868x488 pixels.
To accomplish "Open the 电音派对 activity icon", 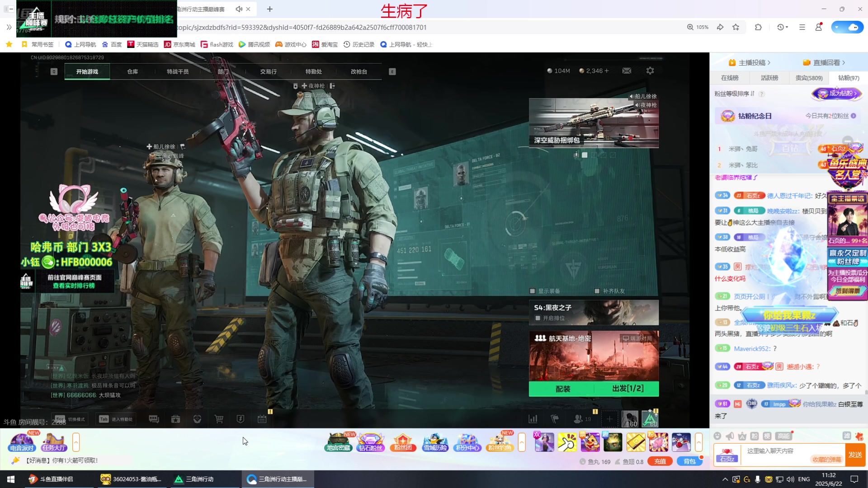I will point(21,442).
